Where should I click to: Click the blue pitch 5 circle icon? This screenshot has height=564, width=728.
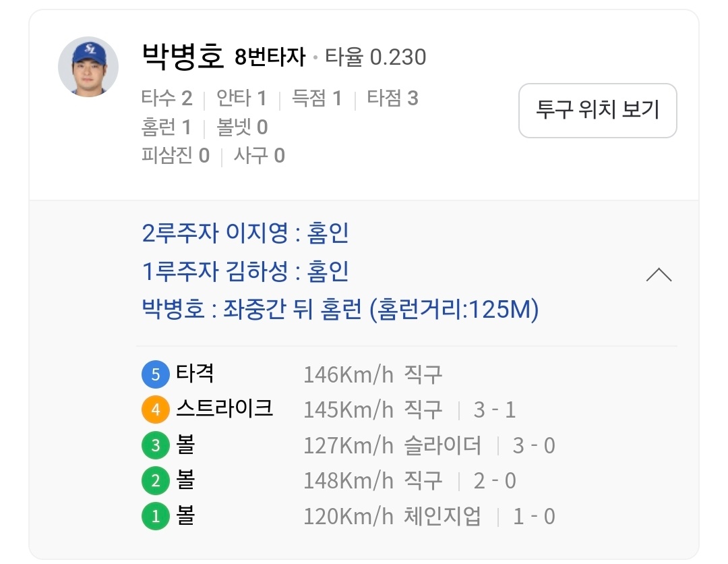pyautogui.click(x=155, y=374)
